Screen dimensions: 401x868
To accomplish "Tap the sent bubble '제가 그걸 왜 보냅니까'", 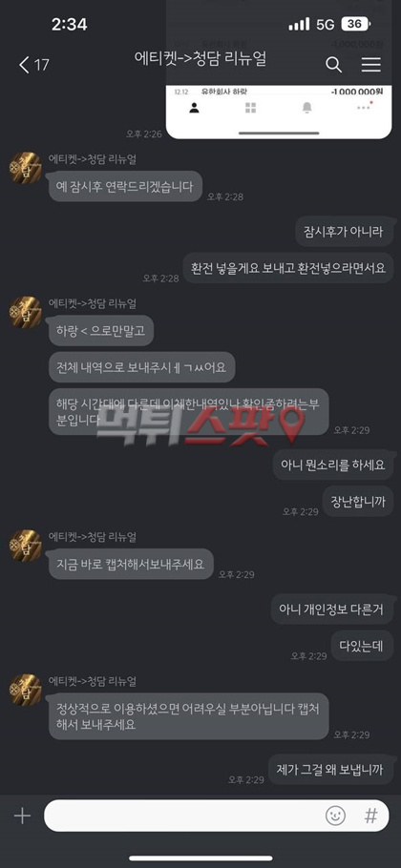I will pyautogui.click(x=330, y=769).
